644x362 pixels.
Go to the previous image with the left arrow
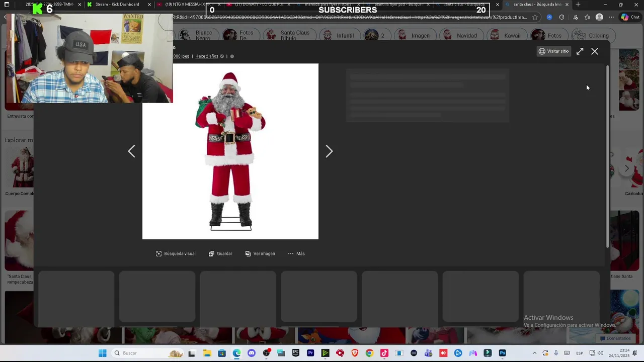pos(131,151)
